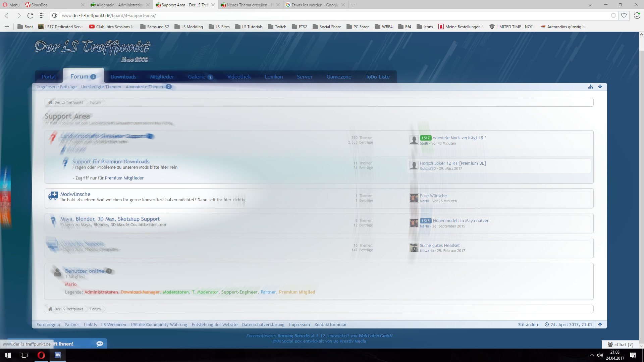644x362 pixels.
Task: Click the heart bookmark icon in address bar
Action: 624,15
